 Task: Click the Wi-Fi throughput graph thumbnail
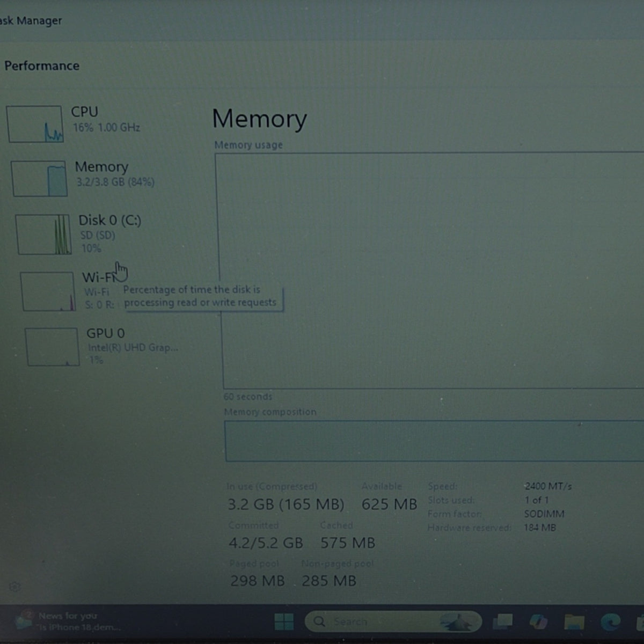click(48, 291)
